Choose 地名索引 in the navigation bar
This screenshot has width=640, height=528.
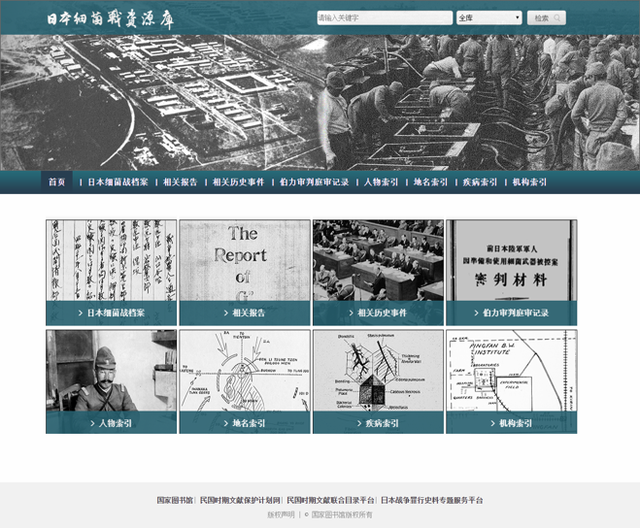pyautogui.click(x=431, y=183)
